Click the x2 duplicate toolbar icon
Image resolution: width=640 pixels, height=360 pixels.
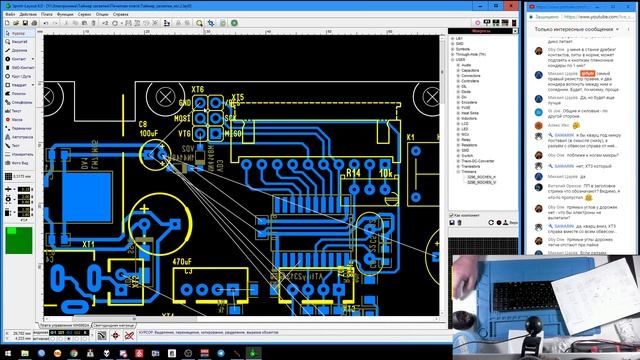tap(105, 23)
